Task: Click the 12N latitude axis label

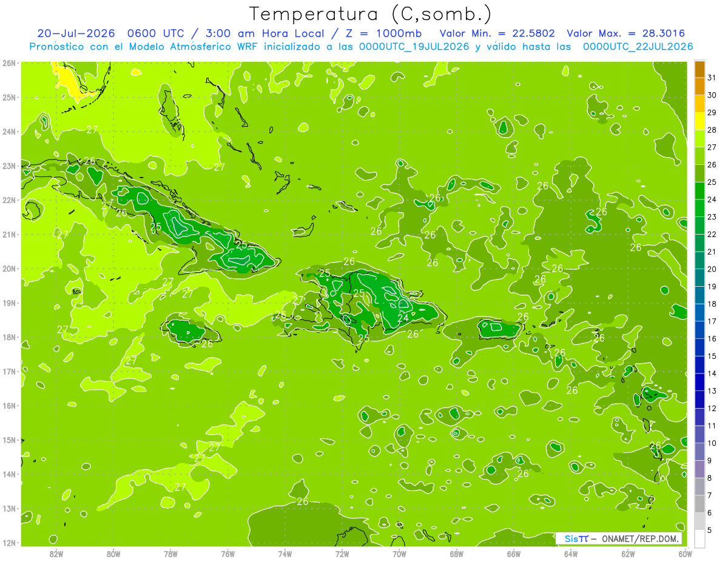Action: pos(8,543)
